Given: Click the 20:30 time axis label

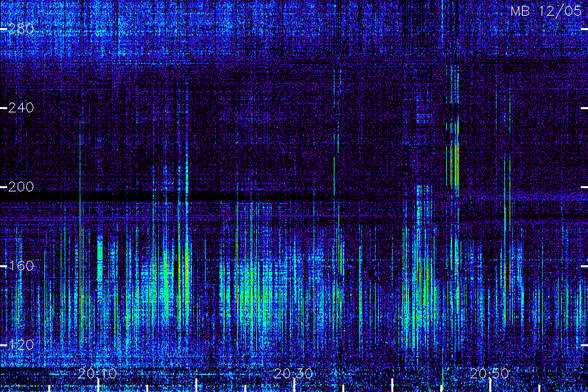Looking at the screenshot, I should pyautogui.click(x=293, y=374).
